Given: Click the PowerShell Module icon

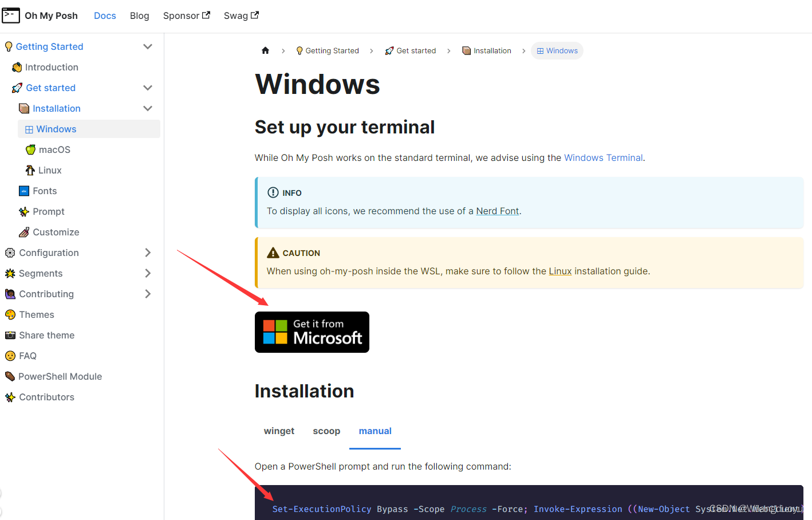Looking at the screenshot, I should point(10,376).
